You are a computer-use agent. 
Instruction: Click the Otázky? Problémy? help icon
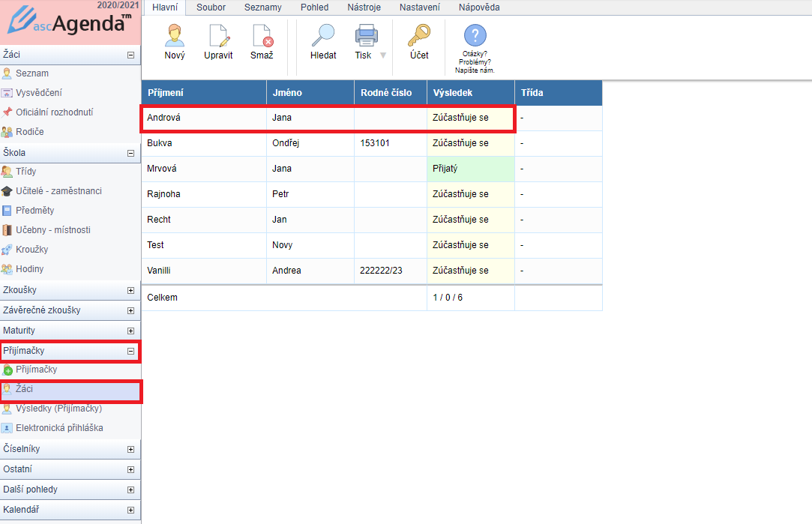(475, 36)
